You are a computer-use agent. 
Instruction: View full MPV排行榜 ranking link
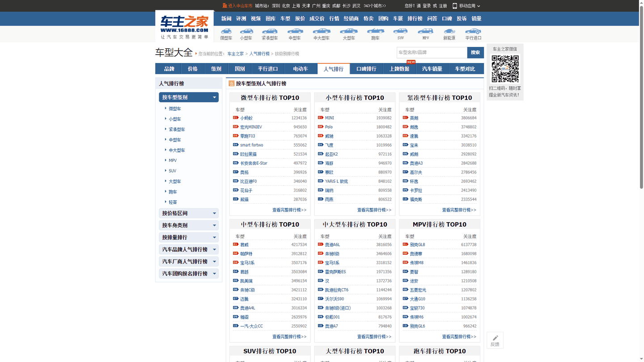459,337
